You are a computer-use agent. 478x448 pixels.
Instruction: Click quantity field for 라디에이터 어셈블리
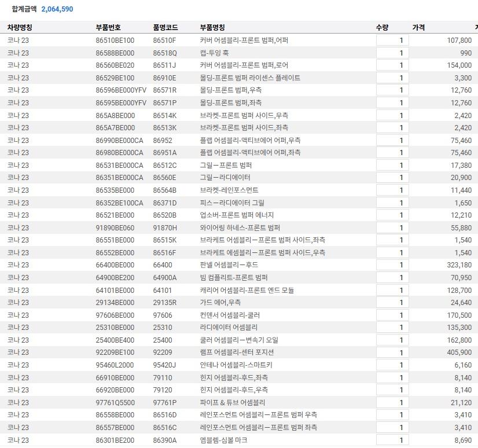point(392,328)
